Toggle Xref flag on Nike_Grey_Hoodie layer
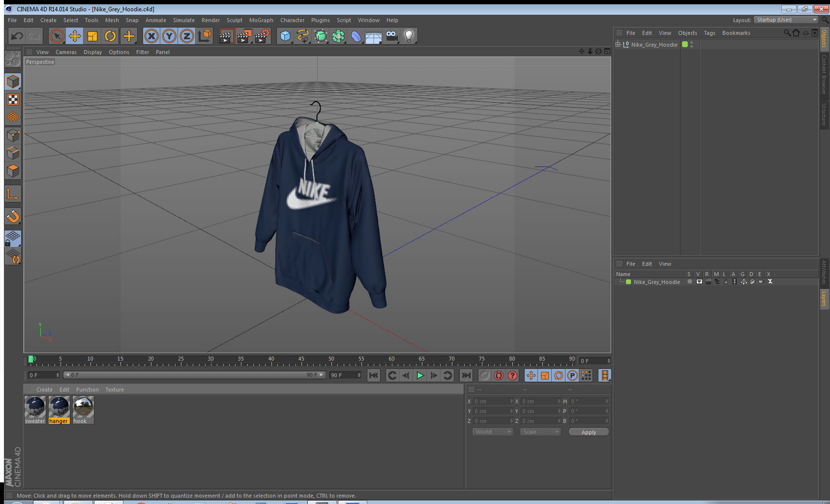 pos(770,282)
